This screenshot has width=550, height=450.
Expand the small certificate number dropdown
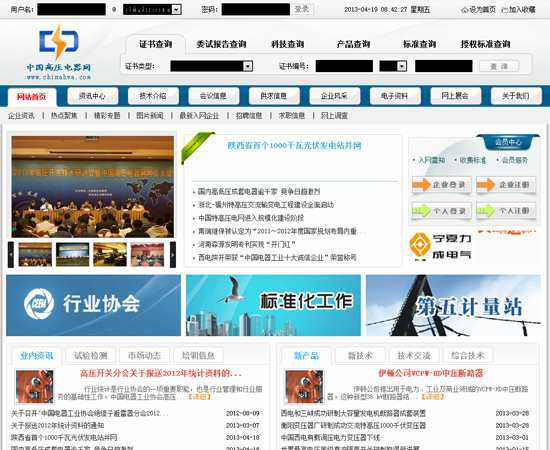[x=402, y=66]
